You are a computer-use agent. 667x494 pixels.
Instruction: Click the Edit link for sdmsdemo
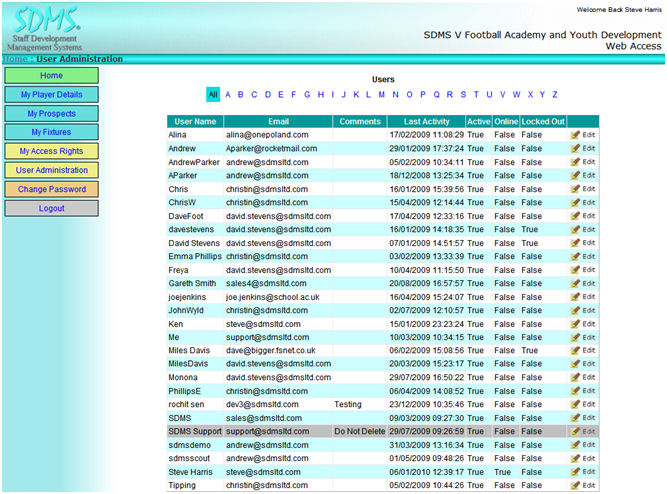[x=589, y=445]
